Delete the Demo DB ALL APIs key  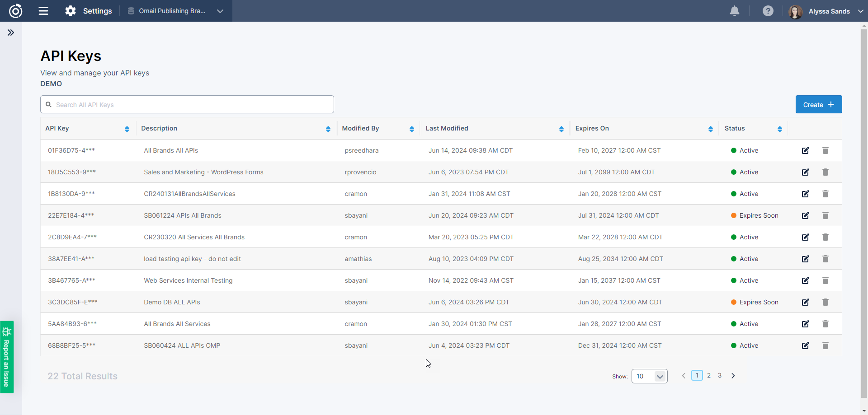click(x=825, y=302)
